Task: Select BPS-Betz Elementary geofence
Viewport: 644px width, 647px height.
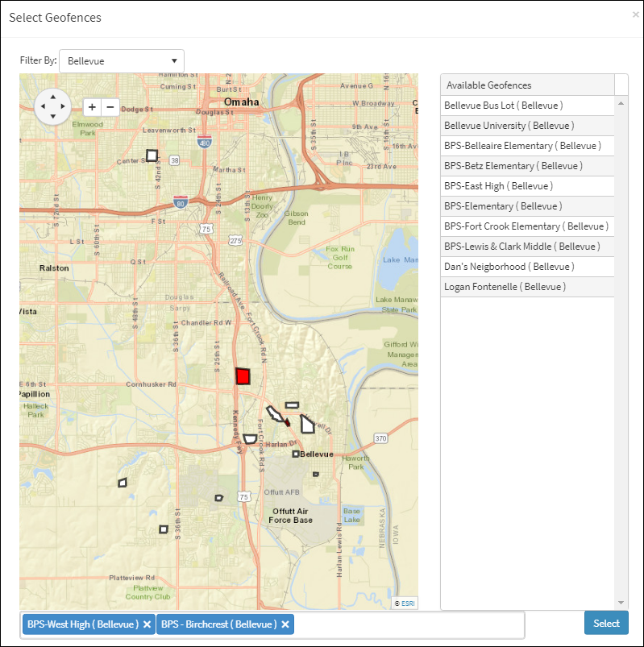Action: 527,166
